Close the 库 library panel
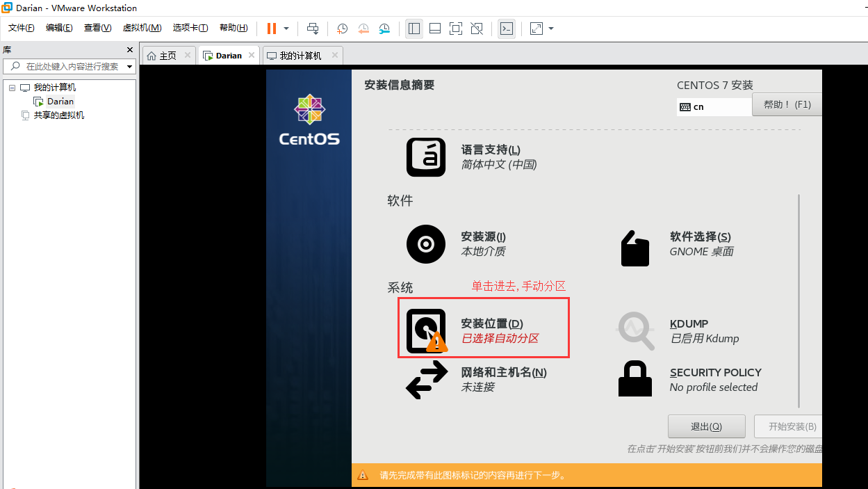 click(129, 50)
